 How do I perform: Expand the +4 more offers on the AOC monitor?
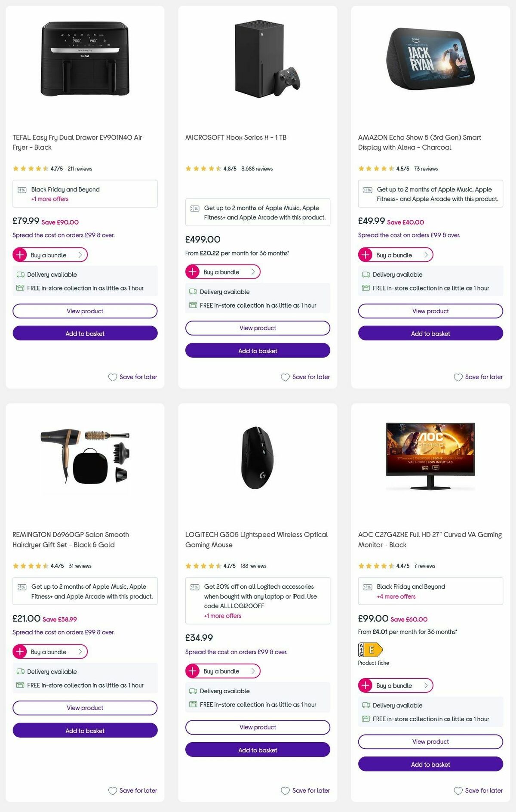[x=396, y=596]
